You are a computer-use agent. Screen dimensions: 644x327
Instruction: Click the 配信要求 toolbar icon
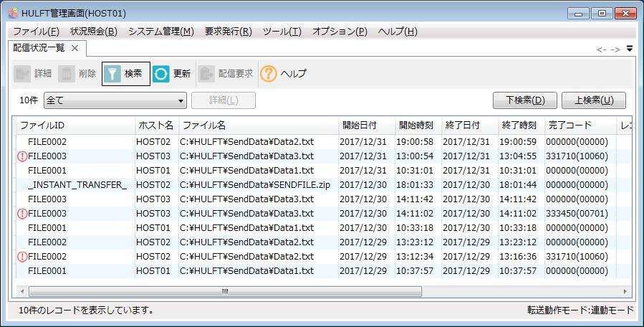click(x=206, y=74)
